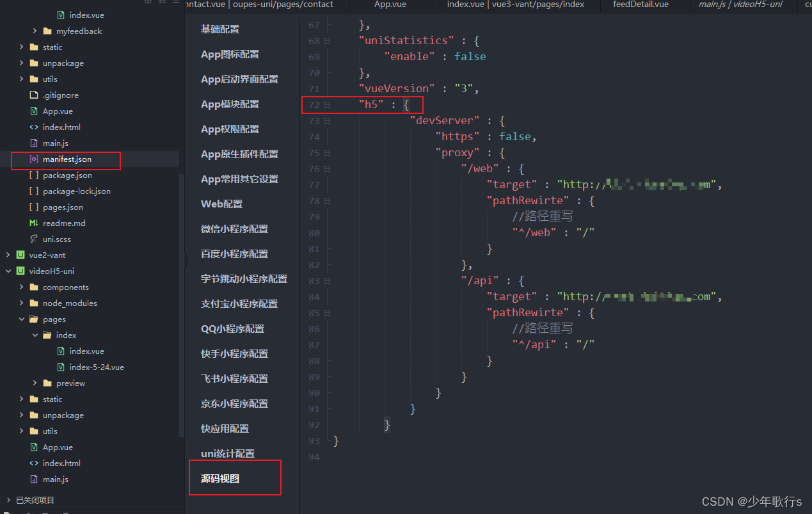812x514 pixels.
Task: Click the manifest.json file icon
Action: click(x=34, y=159)
